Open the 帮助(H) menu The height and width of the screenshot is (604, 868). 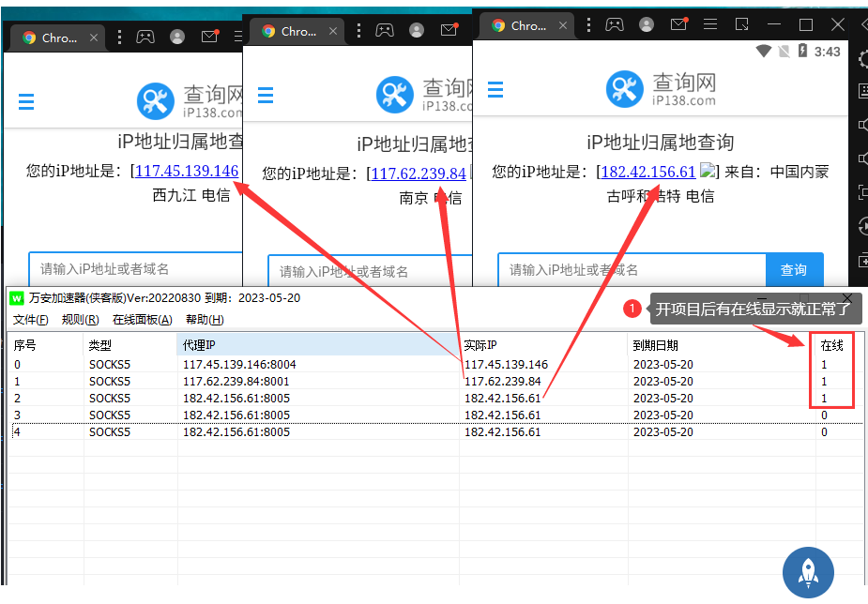[x=205, y=320]
